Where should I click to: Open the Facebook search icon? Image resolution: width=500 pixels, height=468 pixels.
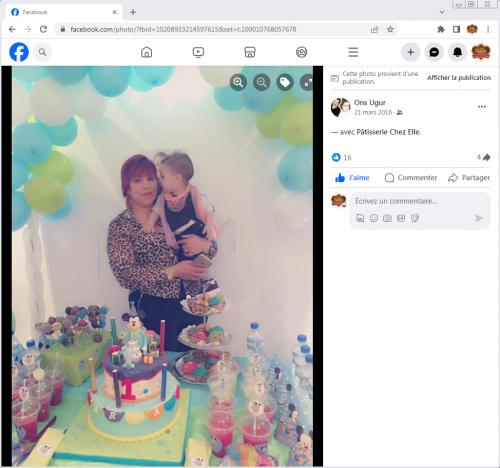(x=42, y=52)
